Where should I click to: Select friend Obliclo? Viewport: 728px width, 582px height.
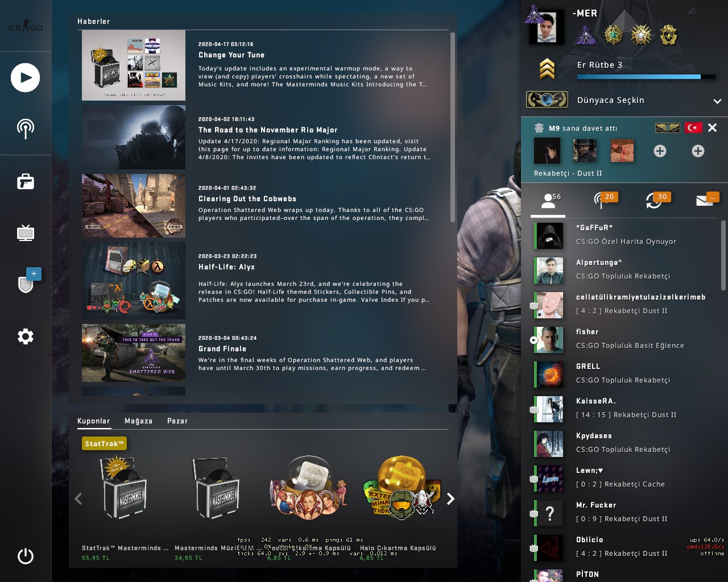point(626,547)
